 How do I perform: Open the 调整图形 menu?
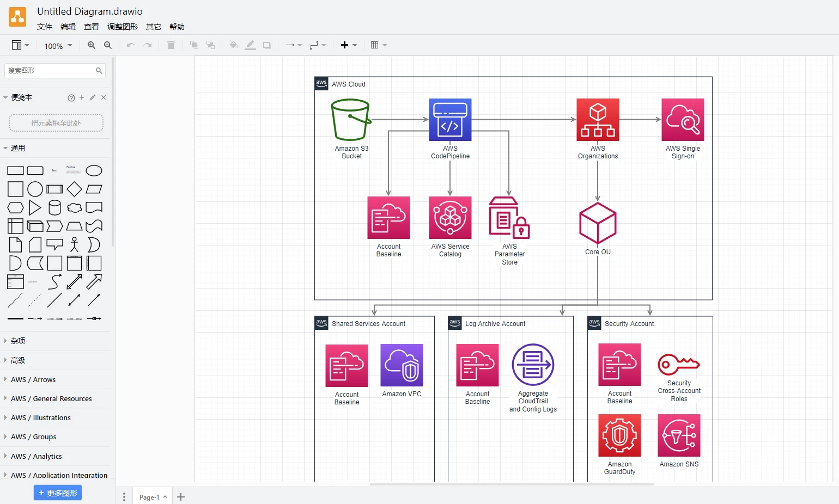pyautogui.click(x=123, y=27)
